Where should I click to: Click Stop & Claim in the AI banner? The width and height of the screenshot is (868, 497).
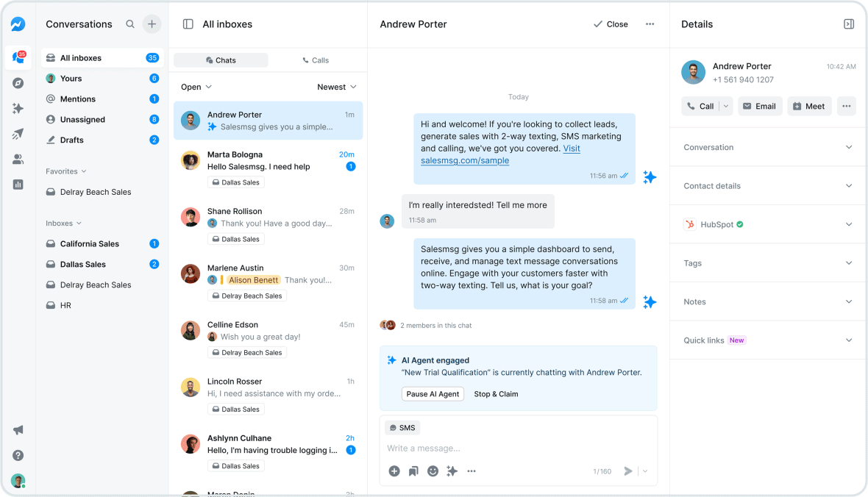(x=496, y=393)
